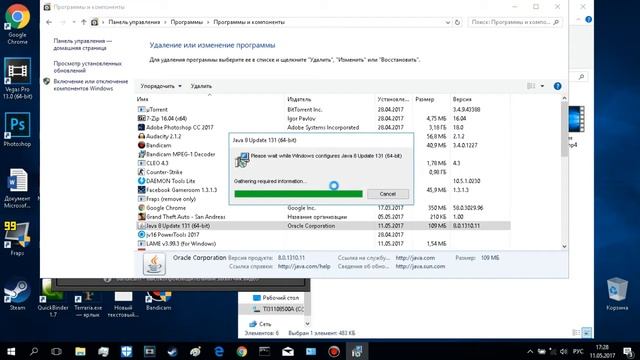Viewport: 640px width, 360px height.
Task: Open Google Chrome desktop shortcut
Action: (x=17, y=24)
